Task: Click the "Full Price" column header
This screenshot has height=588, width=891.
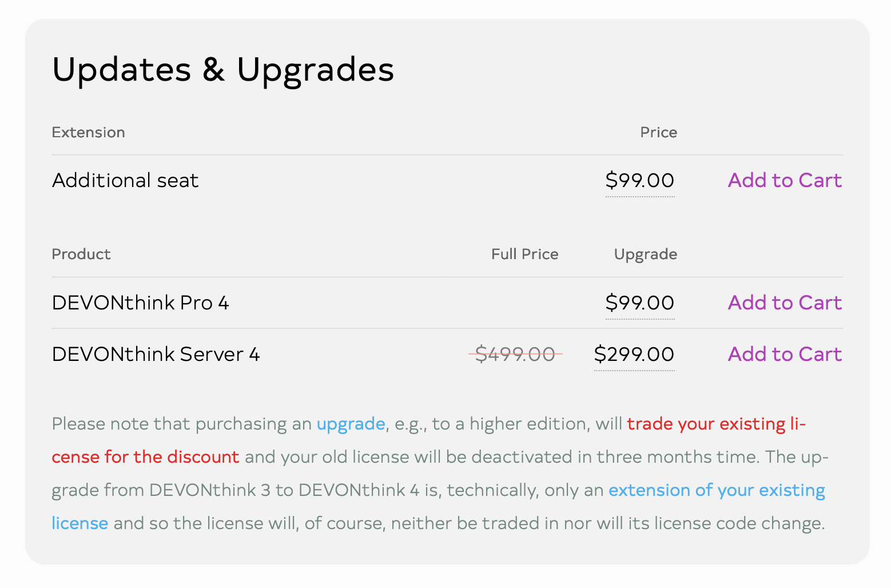Action: [524, 255]
